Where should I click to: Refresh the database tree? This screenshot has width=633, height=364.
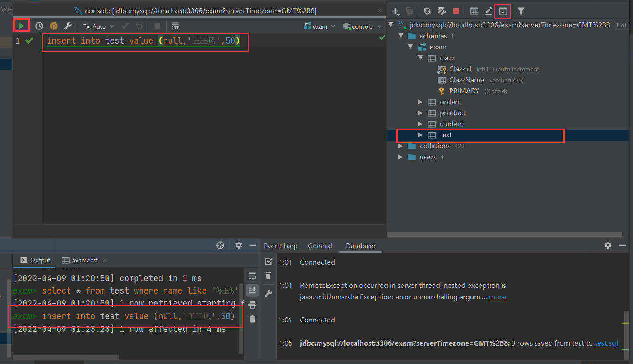(427, 11)
